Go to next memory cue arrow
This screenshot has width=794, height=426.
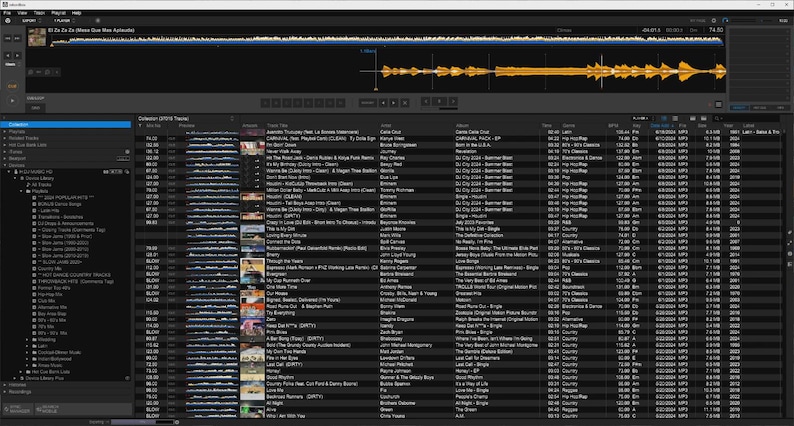coord(393,103)
